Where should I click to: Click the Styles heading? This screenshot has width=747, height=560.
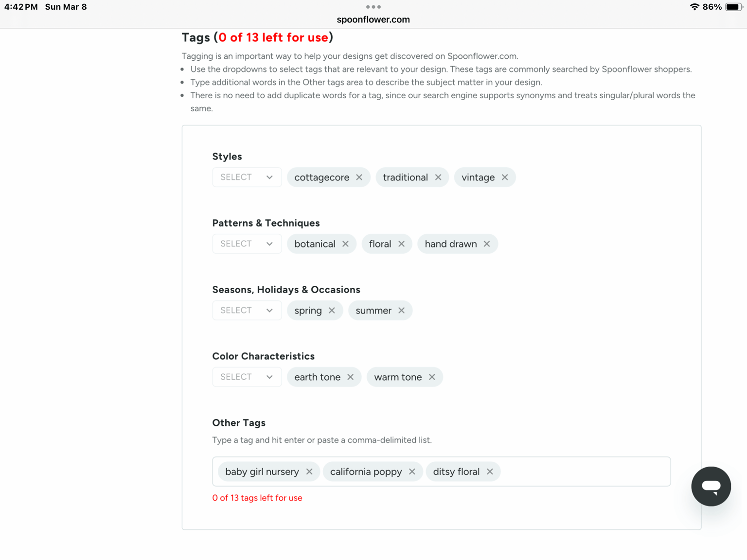[x=227, y=157]
